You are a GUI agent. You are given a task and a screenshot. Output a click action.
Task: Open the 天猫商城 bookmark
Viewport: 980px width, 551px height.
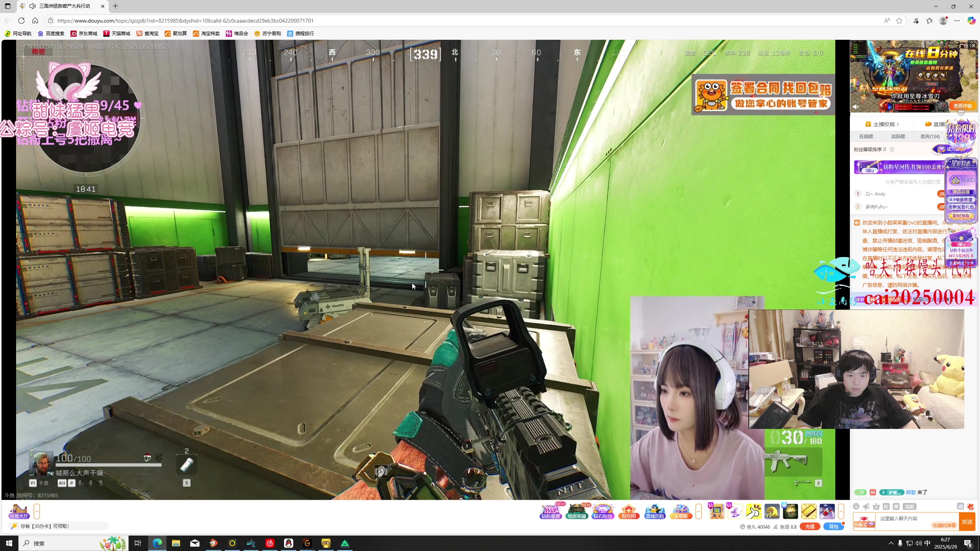coord(117,34)
